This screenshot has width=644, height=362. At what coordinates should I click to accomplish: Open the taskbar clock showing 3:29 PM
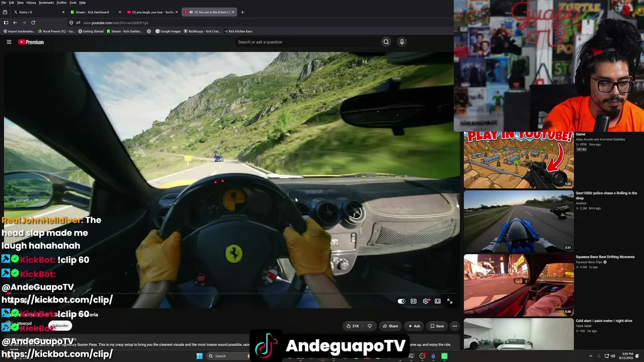click(x=626, y=356)
